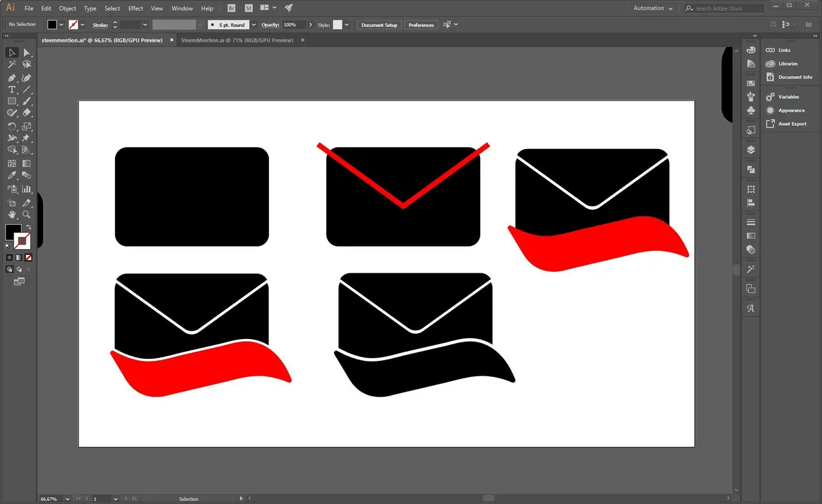The image size is (822, 504).
Task: Open Adobe Stock via St icon
Action: pos(249,8)
